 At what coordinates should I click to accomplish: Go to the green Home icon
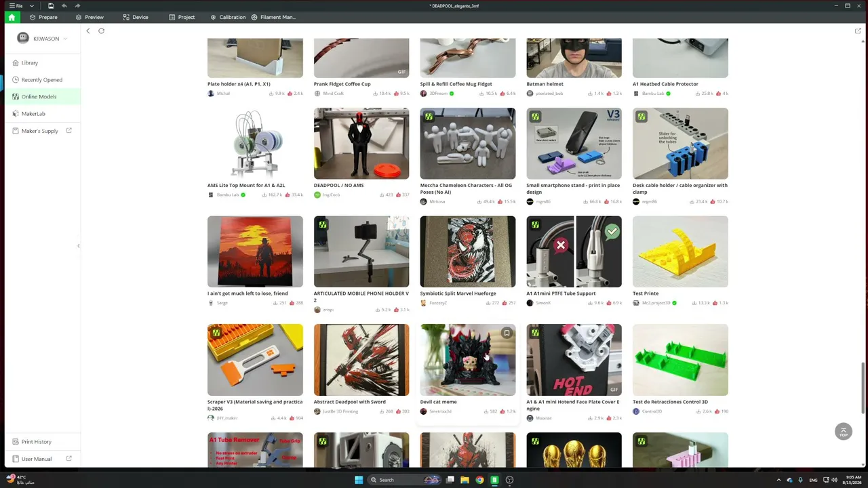click(x=12, y=17)
